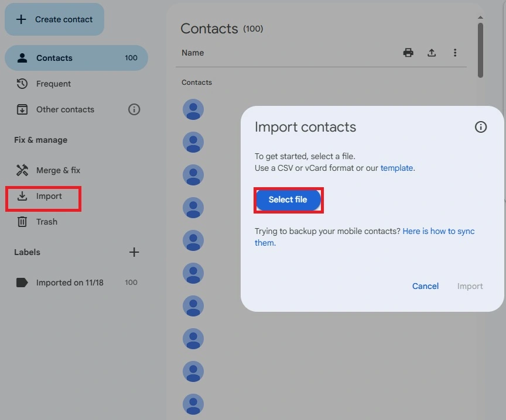506x420 pixels.
Task: Select the Imported on 11/18 label
Action: coord(70,283)
